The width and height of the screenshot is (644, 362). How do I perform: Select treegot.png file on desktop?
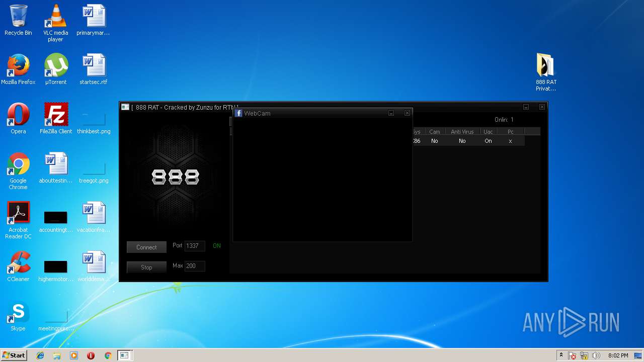point(94,173)
